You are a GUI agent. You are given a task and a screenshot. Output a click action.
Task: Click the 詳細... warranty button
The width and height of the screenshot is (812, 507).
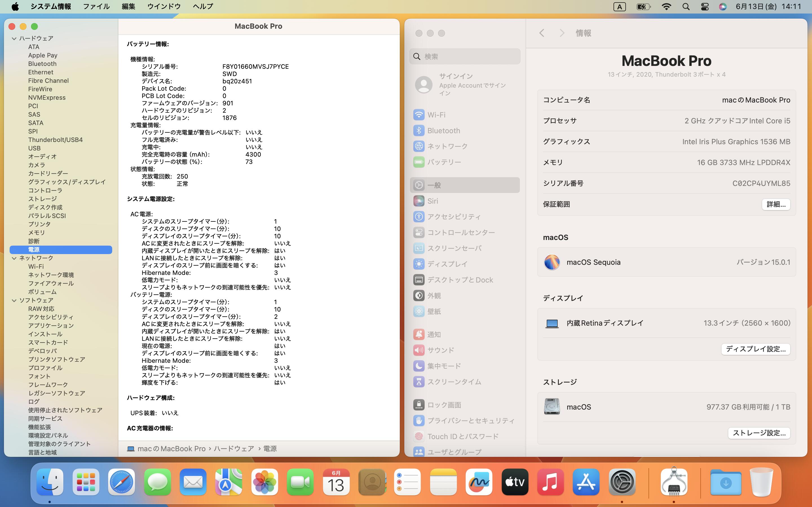pos(776,204)
